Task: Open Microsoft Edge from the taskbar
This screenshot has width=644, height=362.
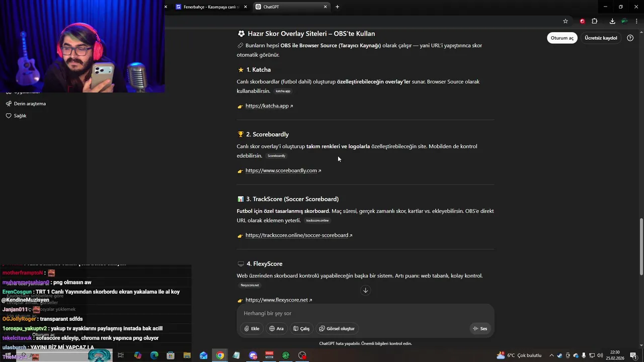Action: [154, 355]
